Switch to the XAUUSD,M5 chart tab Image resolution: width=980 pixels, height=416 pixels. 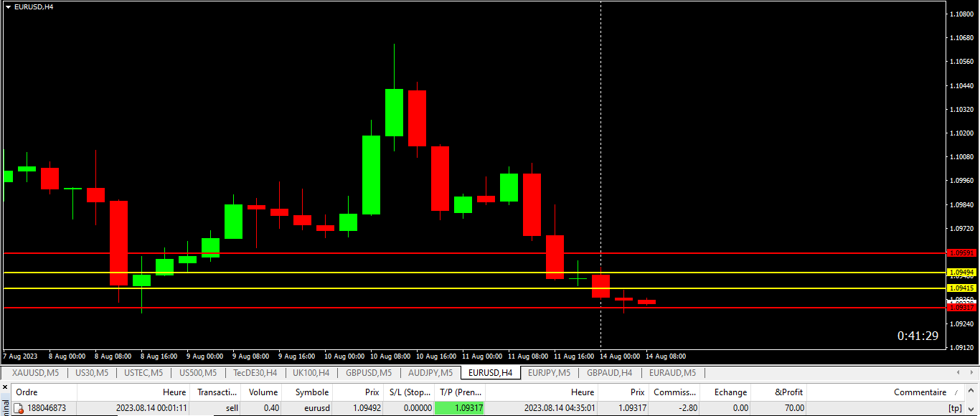click(x=35, y=373)
